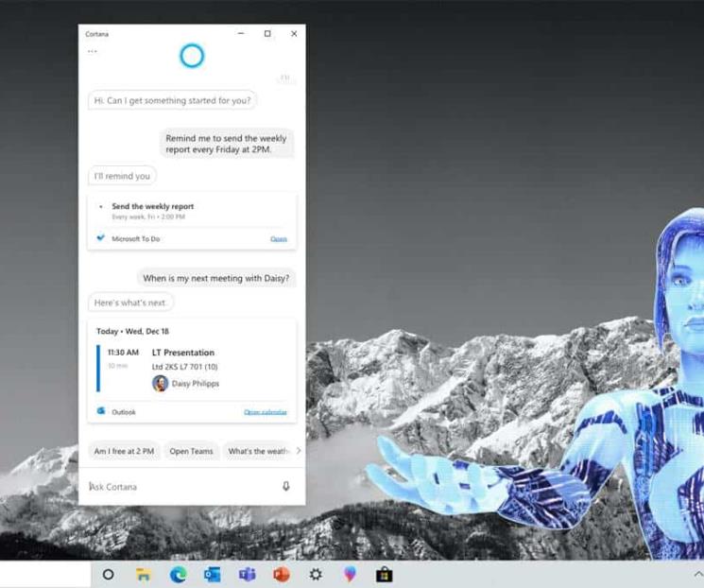This screenshot has height=588, width=704.
Task: Click the taskbar search box
Action: [45, 574]
